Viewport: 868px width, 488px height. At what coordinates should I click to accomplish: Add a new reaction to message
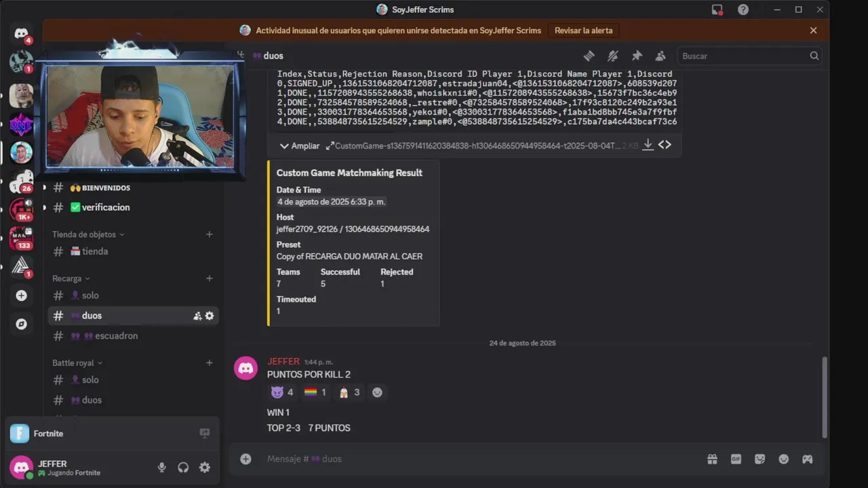coord(378,392)
